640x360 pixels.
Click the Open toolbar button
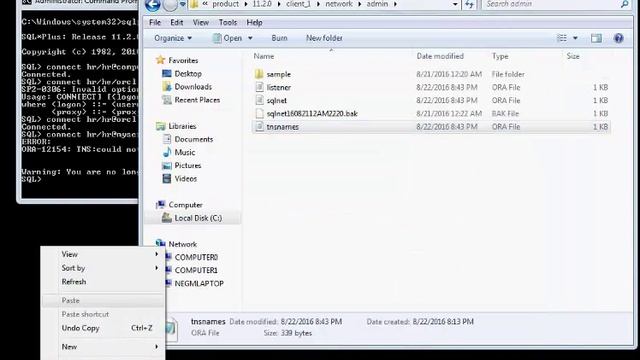click(228, 38)
